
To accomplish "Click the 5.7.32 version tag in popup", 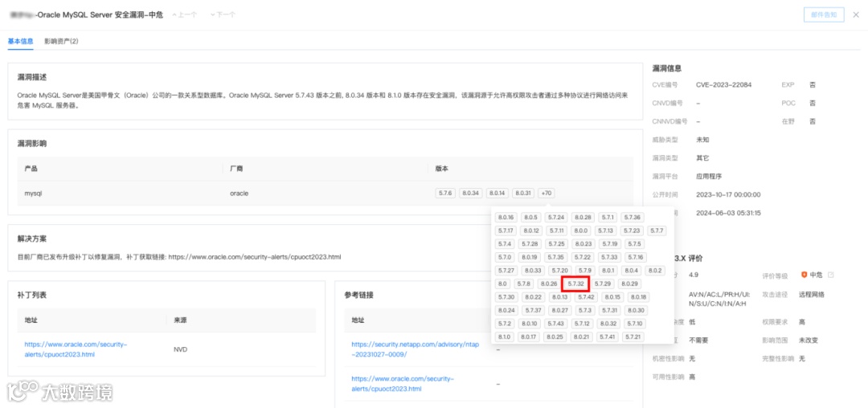I will [x=575, y=284].
